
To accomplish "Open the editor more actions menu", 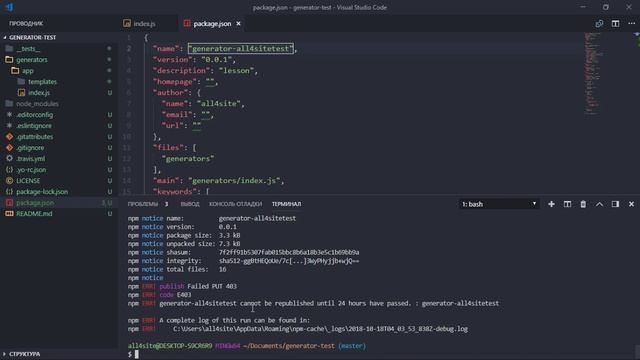I will [631, 24].
